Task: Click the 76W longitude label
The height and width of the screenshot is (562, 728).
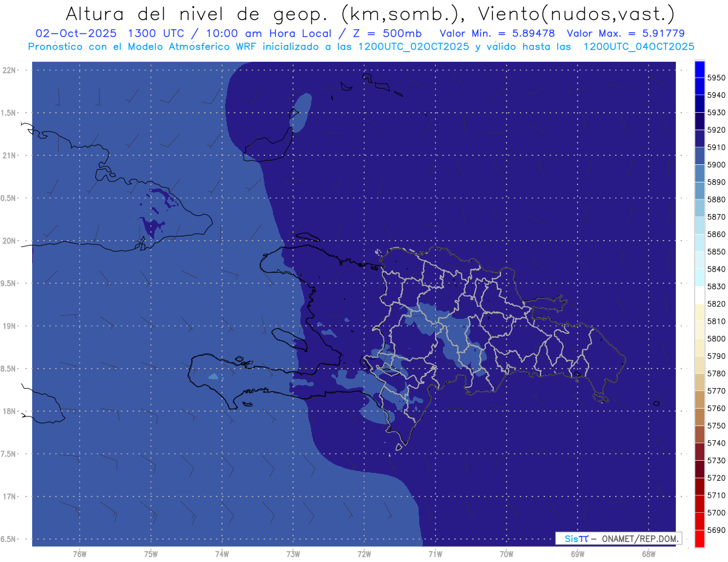Action: tap(79, 554)
